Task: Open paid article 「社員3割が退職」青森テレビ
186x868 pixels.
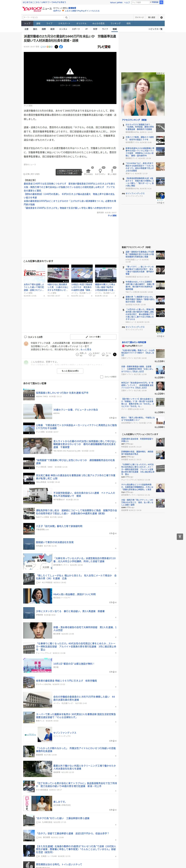Action: 138,353
